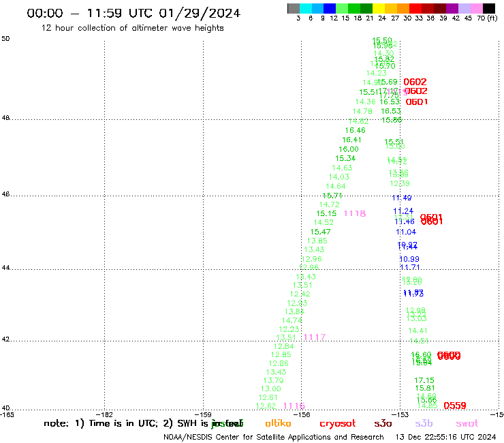Click the purple swatch for 42 ft

(x=452, y=8)
